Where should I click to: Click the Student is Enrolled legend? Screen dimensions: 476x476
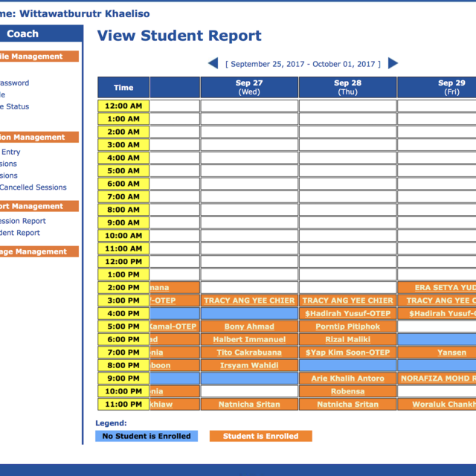coord(261,437)
